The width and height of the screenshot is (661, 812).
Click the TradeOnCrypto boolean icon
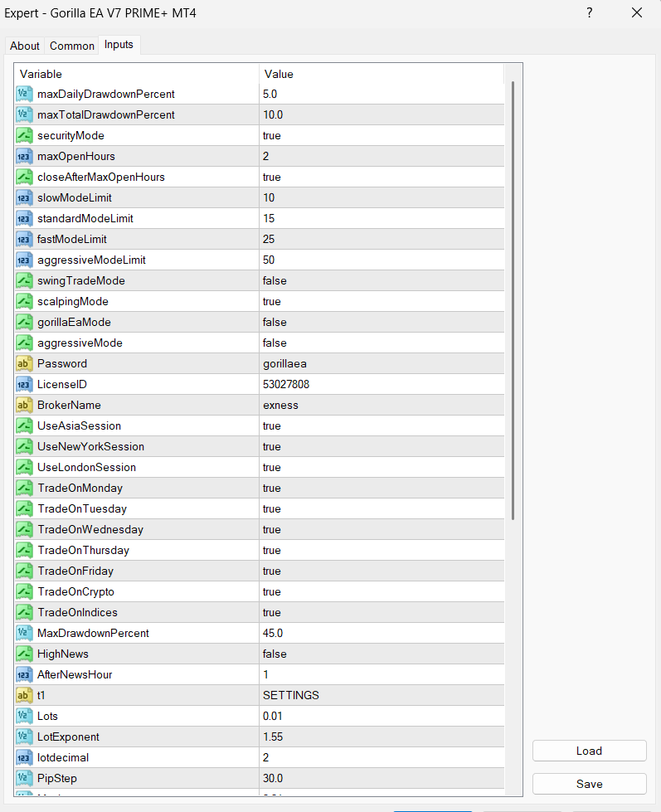click(24, 591)
